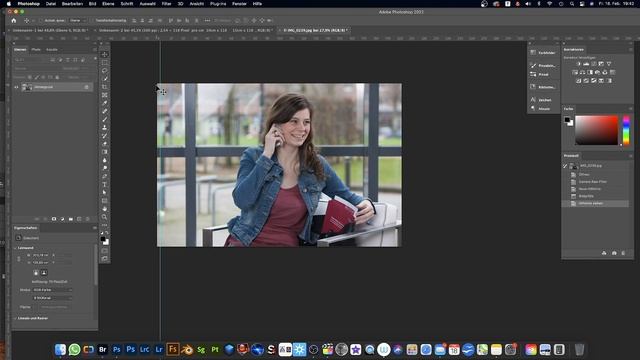This screenshot has width=640, height=360.
Task: Open the Farbfelder collapsed panel
Action: point(543,53)
